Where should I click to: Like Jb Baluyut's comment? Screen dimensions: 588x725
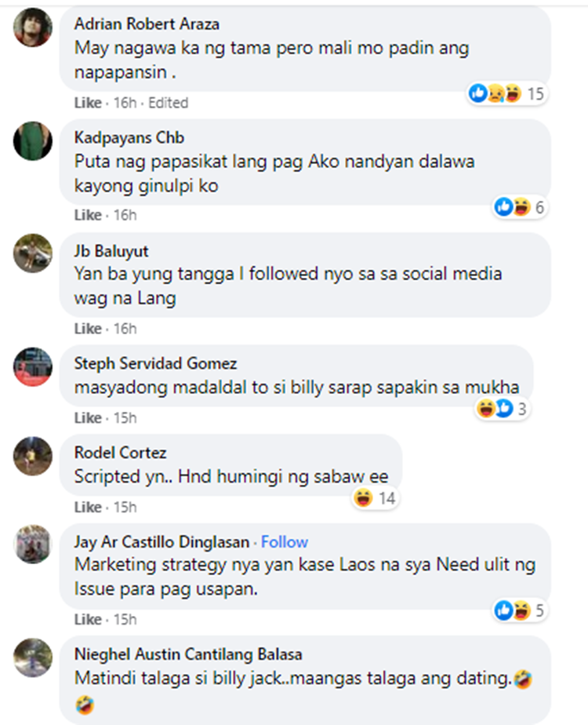click(88, 329)
